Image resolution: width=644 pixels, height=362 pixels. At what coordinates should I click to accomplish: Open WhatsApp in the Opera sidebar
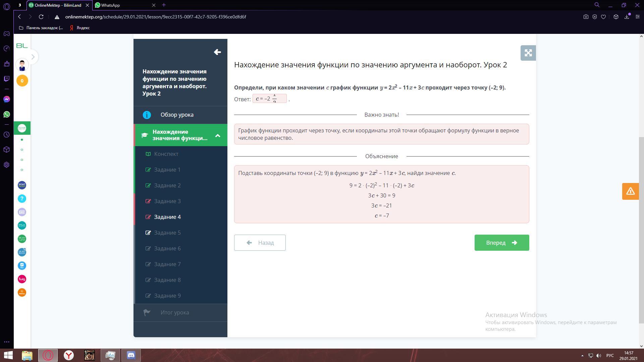[x=7, y=114]
